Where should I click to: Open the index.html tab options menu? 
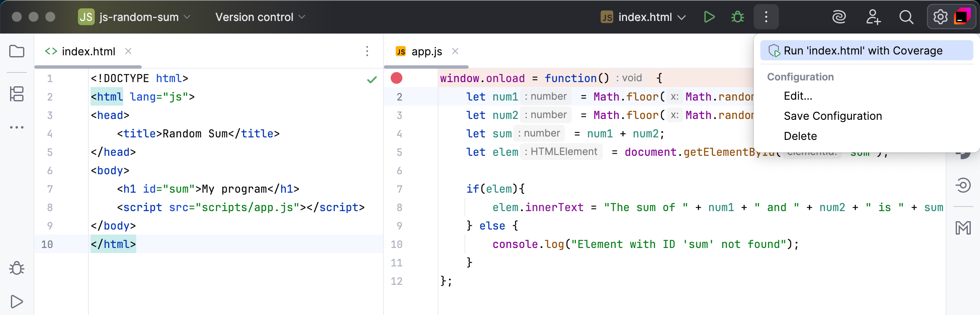[x=367, y=51]
